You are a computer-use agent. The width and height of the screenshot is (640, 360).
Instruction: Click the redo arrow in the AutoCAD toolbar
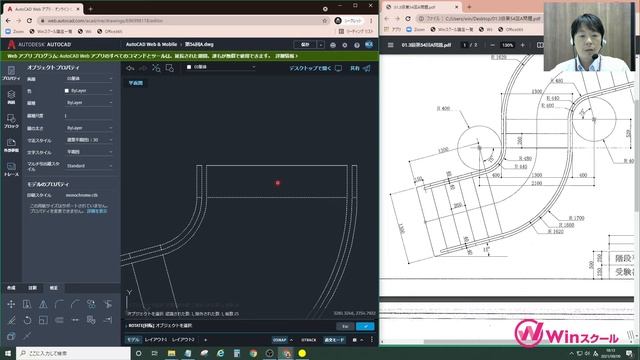click(143, 68)
